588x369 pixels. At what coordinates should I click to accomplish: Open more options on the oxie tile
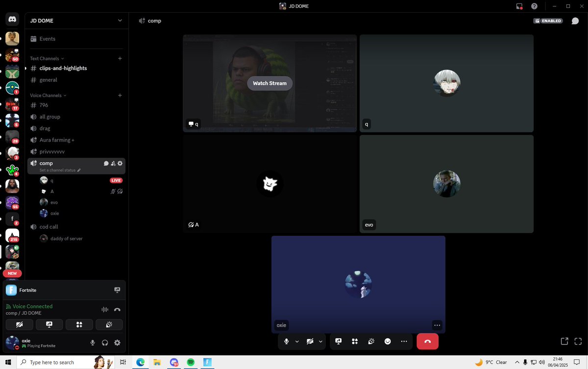click(437, 325)
